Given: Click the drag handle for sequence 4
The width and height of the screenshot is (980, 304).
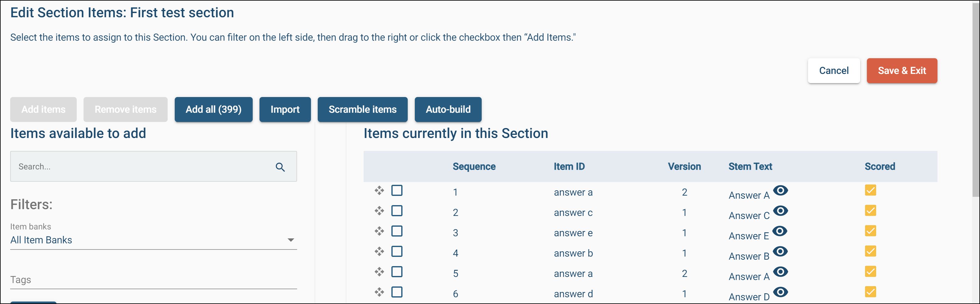Looking at the screenshot, I should (379, 251).
